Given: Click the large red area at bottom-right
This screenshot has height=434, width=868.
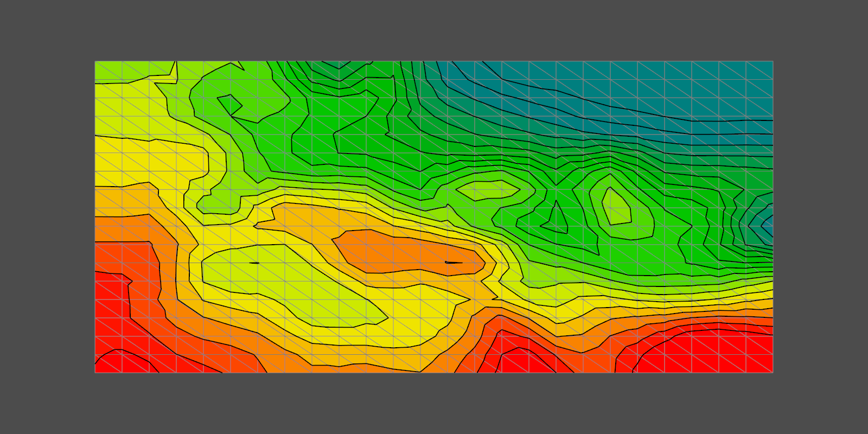Looking at the screenshot, I should point(705,353).
